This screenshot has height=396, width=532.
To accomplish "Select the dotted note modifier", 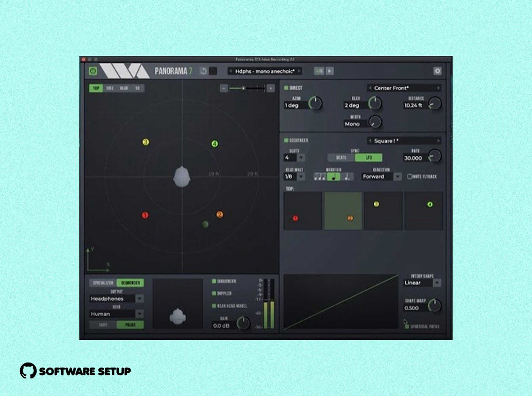I will (x=347, y=177).
